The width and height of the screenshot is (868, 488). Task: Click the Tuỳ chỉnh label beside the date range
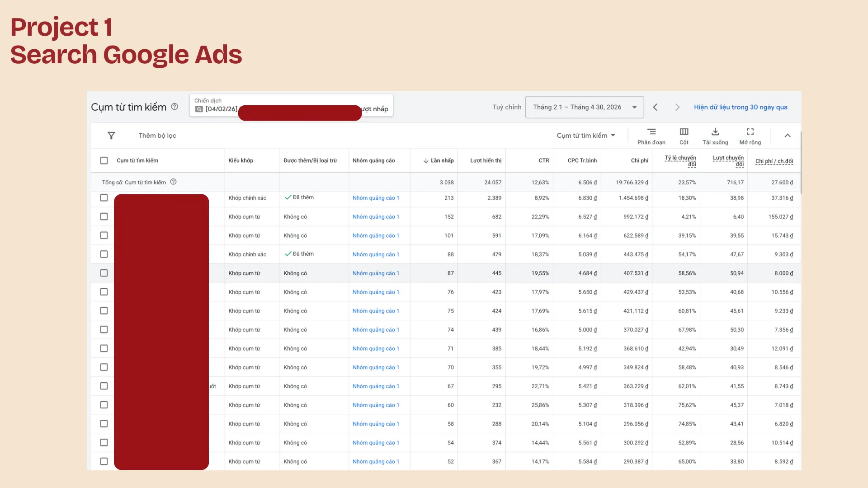[x=507, y=107]
